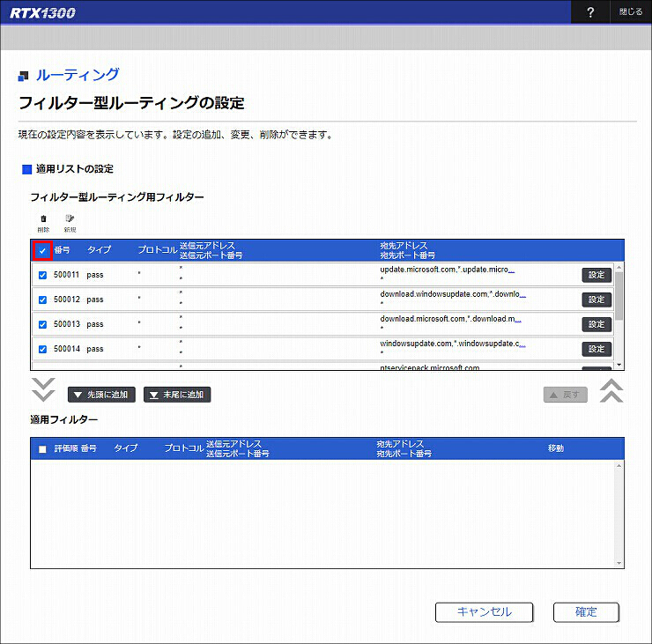652x644 pixels.
Task: Click 設定 button for filter 500012
Action: point(596,300)
